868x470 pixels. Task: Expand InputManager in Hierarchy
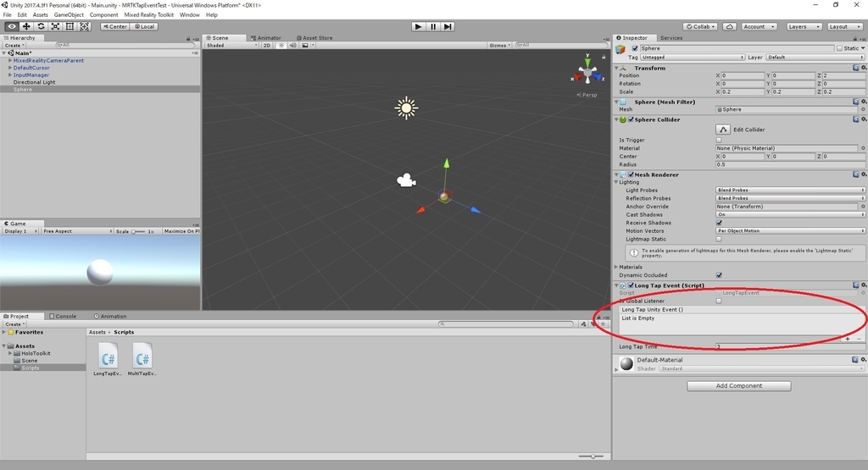[10, 75]
